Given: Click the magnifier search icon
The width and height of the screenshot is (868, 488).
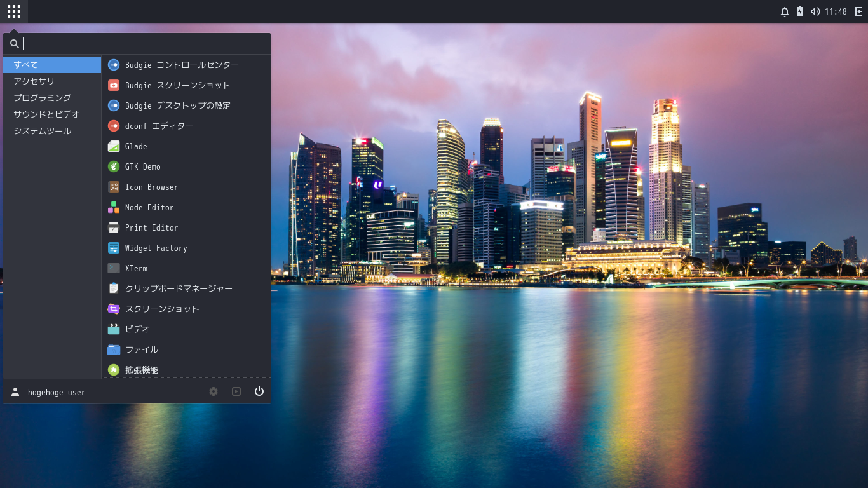Looking at the screenshot, I should click(x=15, y=44).
